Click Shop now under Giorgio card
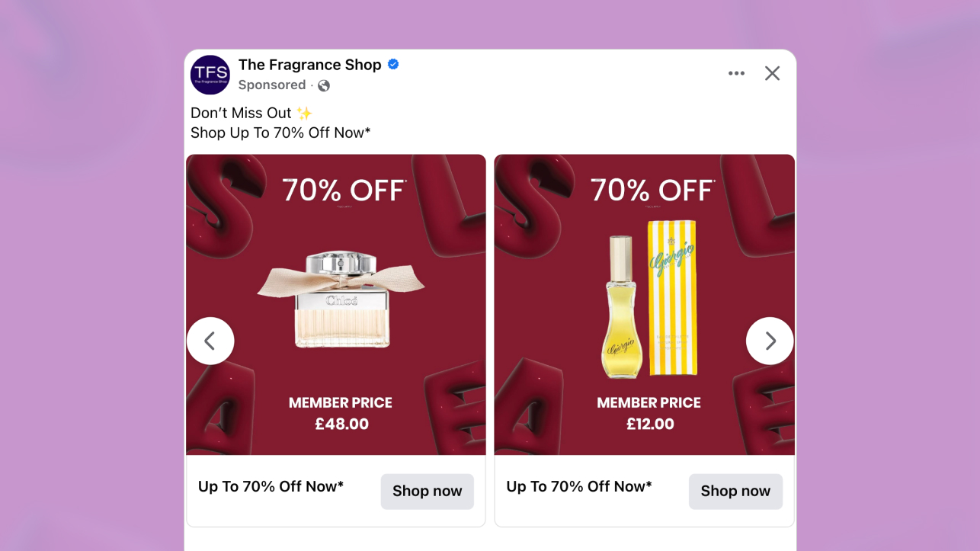This screenshot has width=980, height=551. pos(735,492)
